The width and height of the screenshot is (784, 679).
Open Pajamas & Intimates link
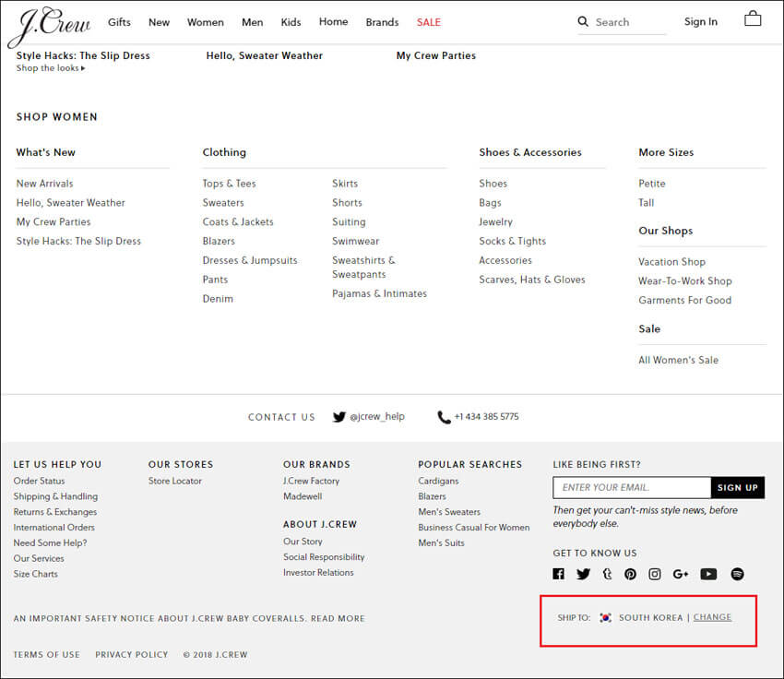click(379, 293)
